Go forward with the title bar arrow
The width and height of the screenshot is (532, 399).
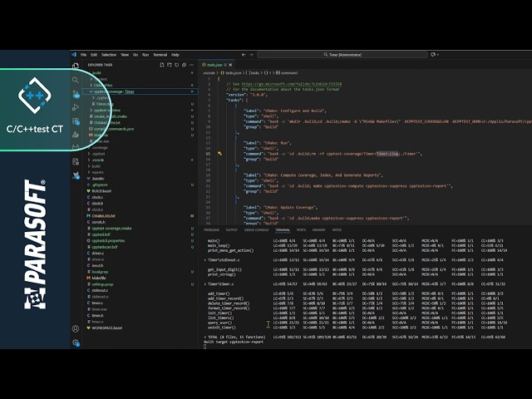pyautogui.click(x=251, y=55)
